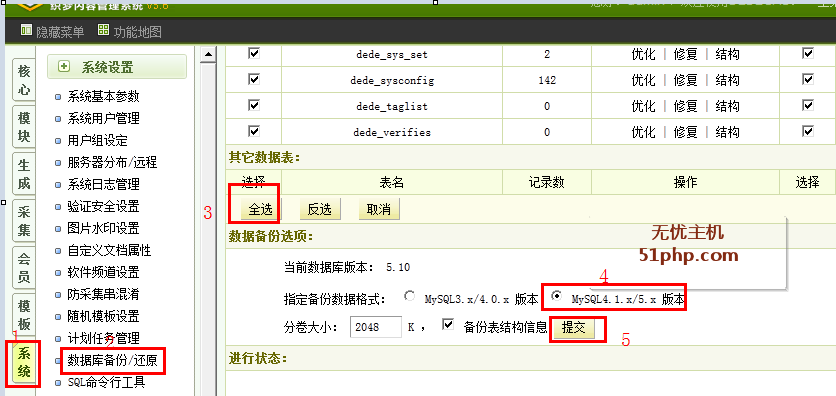Click 优化 for dede_sys_set
The image size is (836, 396).
[644, 54]
